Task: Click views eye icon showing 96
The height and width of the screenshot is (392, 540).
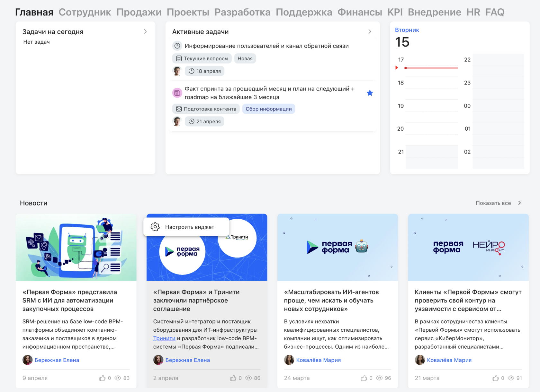Action: pos(380,378)
